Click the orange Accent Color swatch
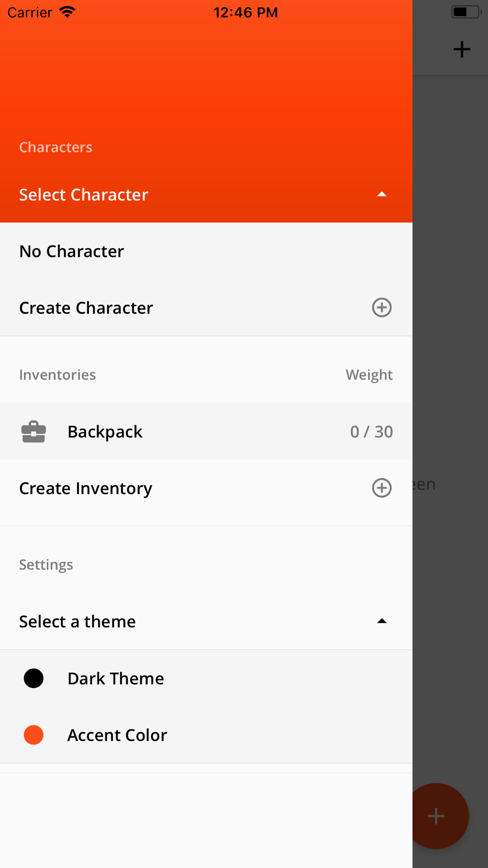488x868 pixels. pyautogui.click(x=34, y=735)
